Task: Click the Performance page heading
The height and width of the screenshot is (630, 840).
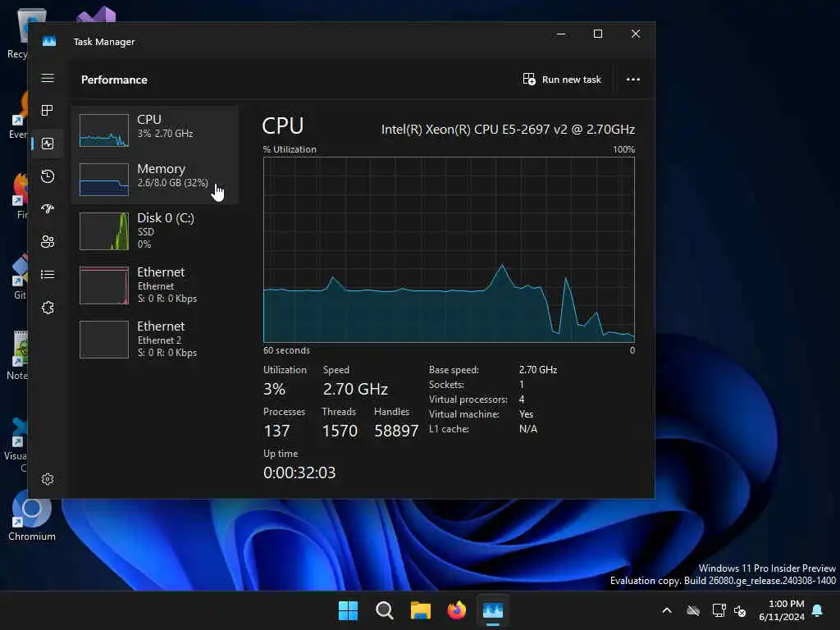Action: point(114,80)
